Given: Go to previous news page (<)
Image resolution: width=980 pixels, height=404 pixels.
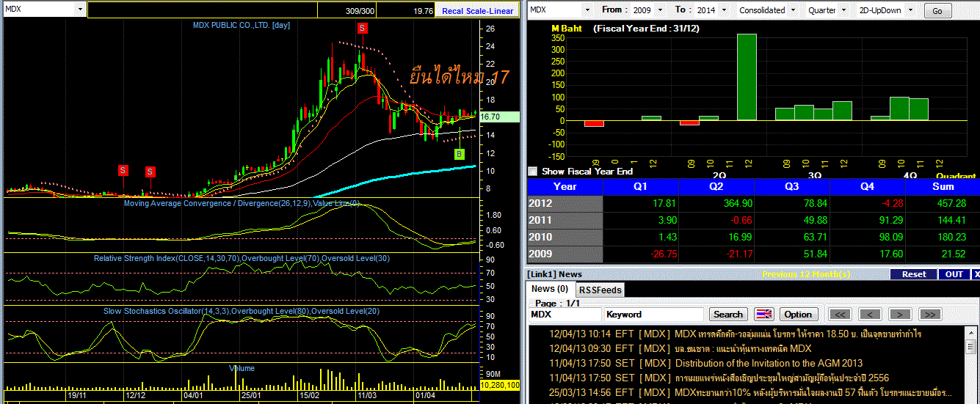Looking at the screenshot, I should [870, 314].
